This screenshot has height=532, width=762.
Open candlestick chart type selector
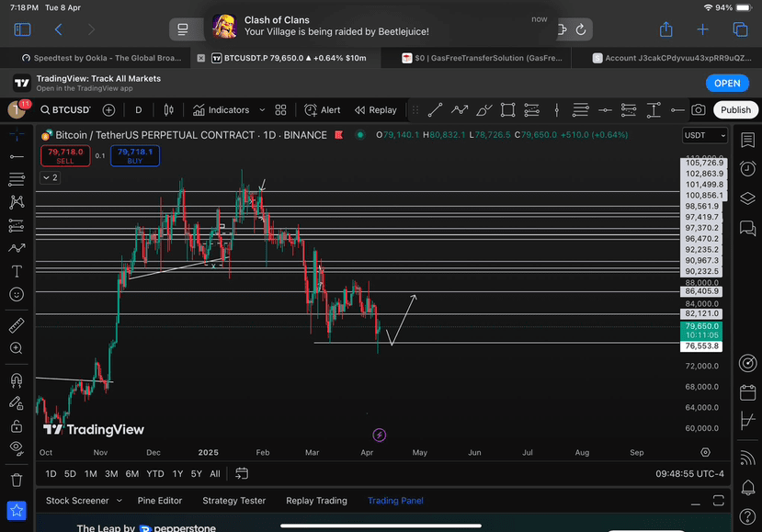(168, 110)
